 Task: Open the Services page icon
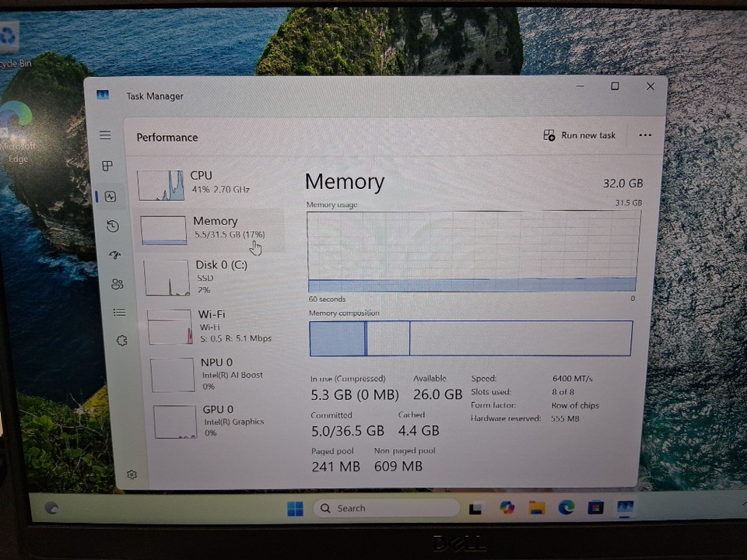click(121, 341)
